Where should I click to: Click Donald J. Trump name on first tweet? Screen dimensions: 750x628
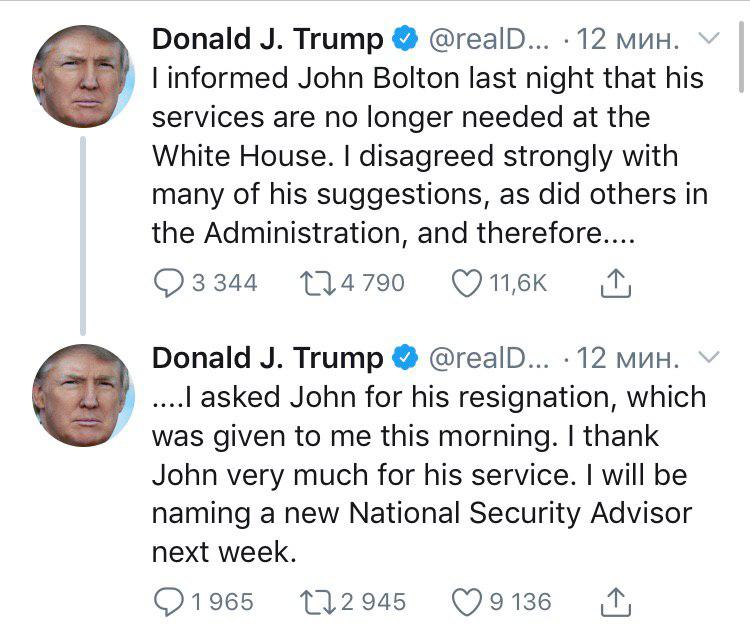[267, 40]
